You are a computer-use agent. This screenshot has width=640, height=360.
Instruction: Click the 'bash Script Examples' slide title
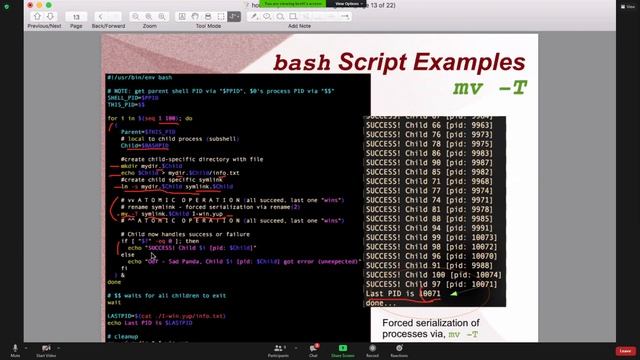[399, 62]
